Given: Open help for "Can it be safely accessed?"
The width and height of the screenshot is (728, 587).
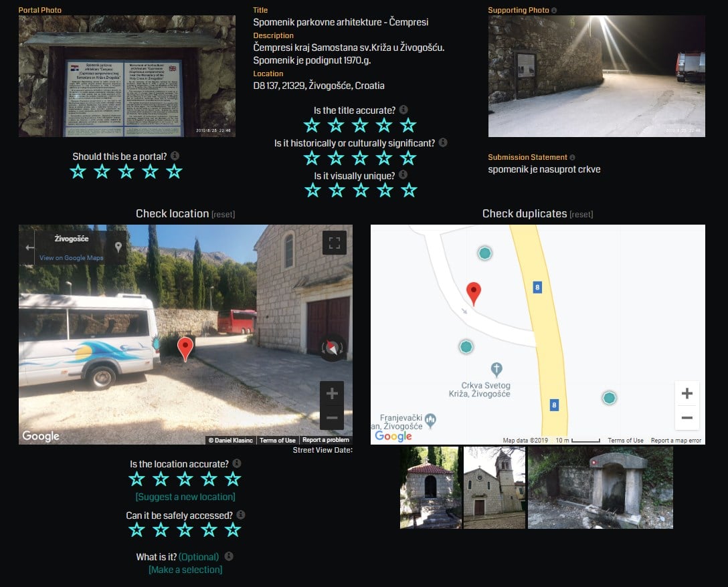Looking at the screenshot, I should [x=240, y=515].
